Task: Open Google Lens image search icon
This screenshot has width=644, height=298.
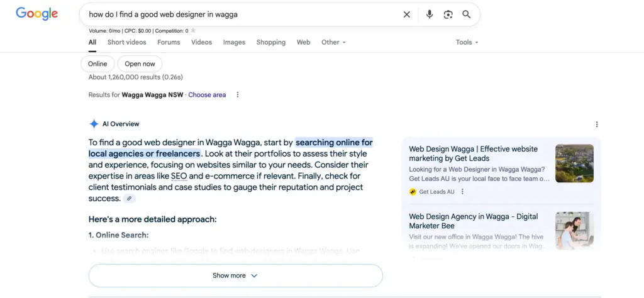Action: pos(448,14)
